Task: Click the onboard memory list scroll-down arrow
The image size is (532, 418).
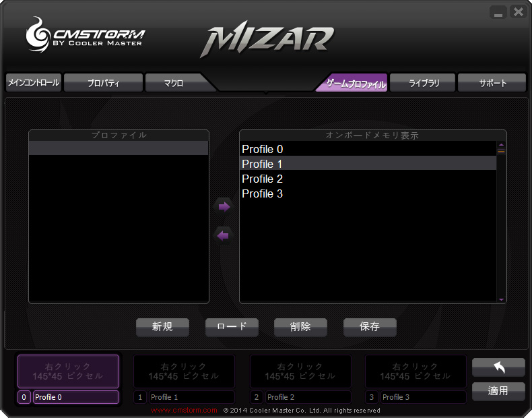Action: coord(501,299)
